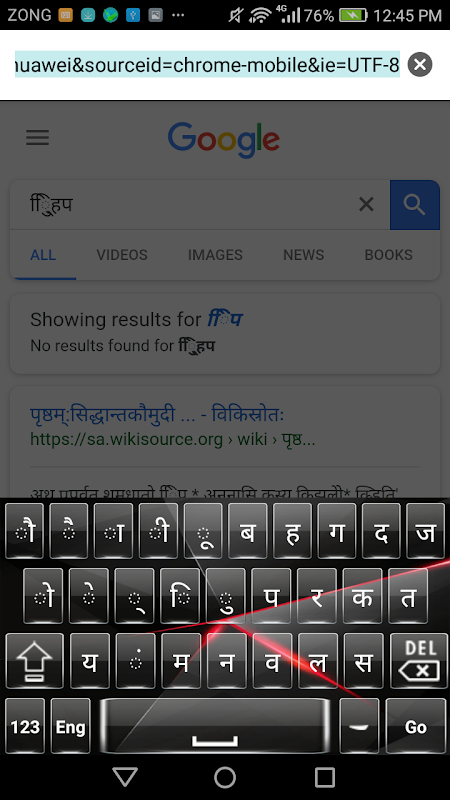Image resolution: width=450 pixels, height=800 pixels.
Task: Switch keyboard language to Eng
Action: [70, 727]
